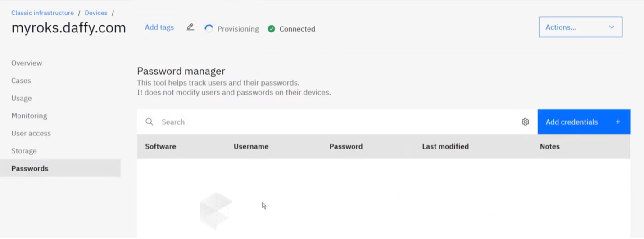
Task: Click the Add credentials button
Action: point(584,122)
